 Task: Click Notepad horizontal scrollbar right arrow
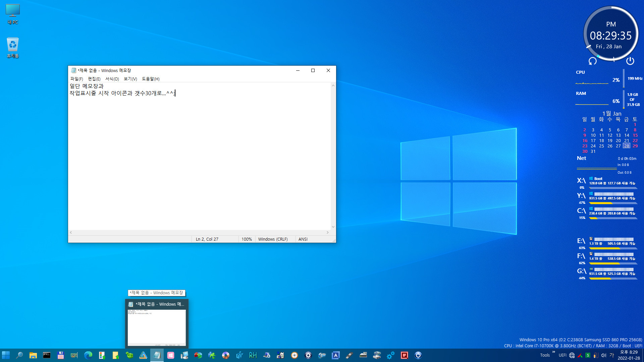[328, 232]
